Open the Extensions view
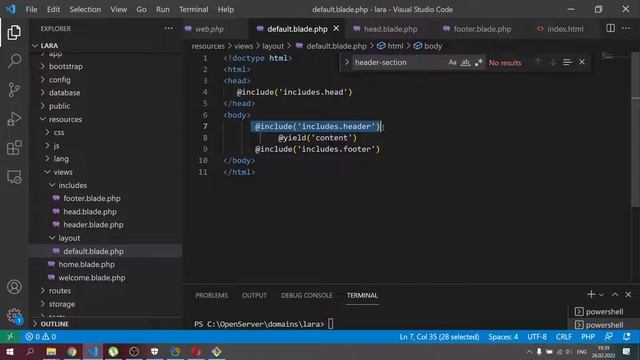The height and width of the screenshot is (360, 640). tap(14, 148)
